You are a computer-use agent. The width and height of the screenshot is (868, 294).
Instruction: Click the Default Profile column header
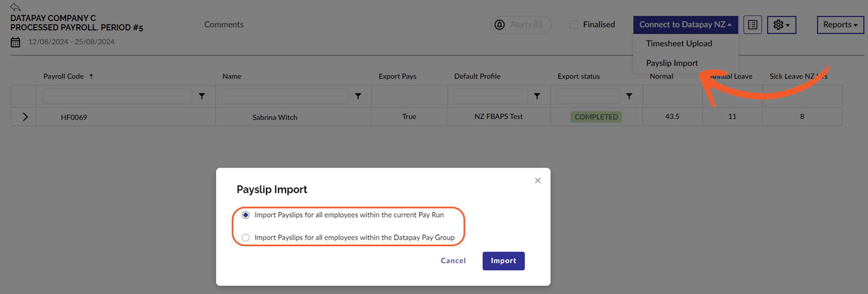pyautogui.click(x=477, y=76)
